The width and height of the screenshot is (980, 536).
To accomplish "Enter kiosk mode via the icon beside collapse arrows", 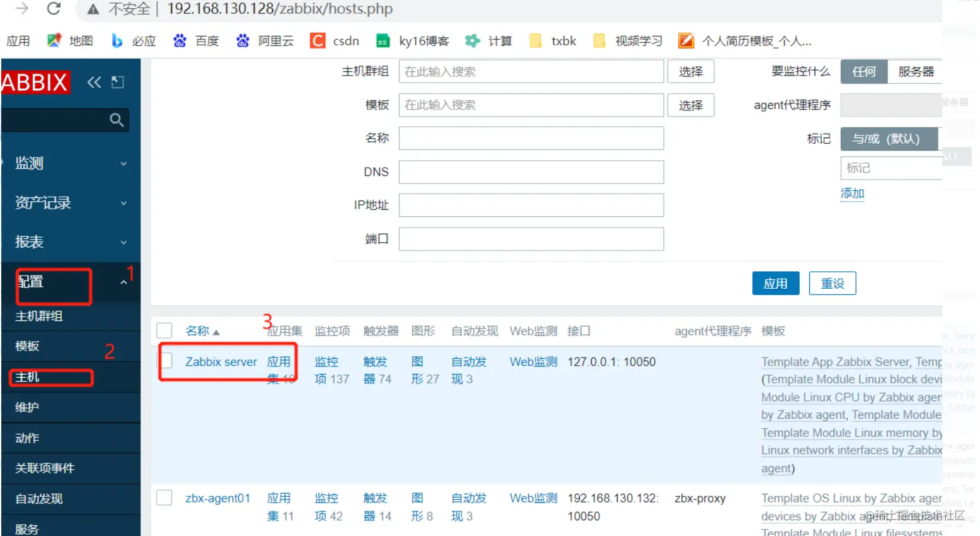I will click(117, 81).
